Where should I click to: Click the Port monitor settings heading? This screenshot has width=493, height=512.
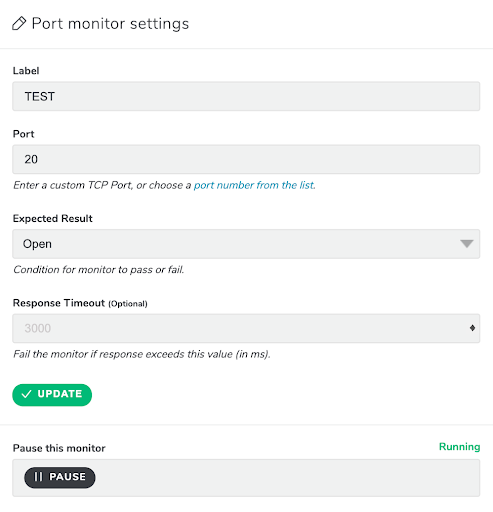110,24
